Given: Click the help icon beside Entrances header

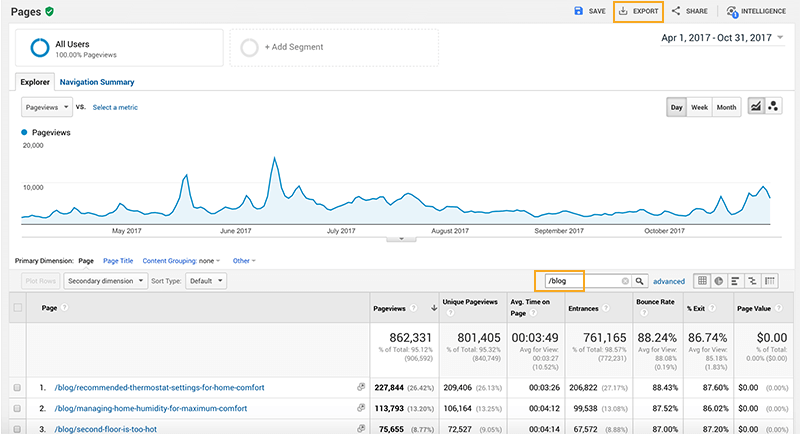Looking at the screenshot, I should (x=606, y=308).
